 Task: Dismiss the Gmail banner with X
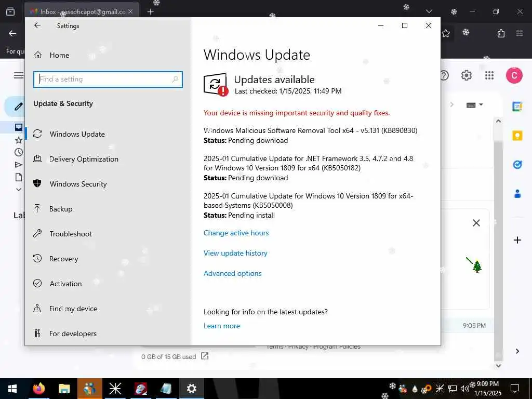pos(476,223)
